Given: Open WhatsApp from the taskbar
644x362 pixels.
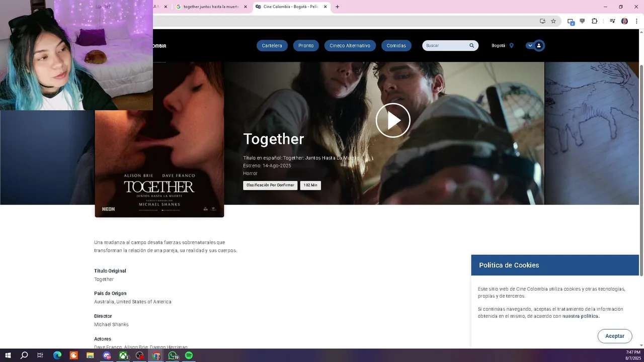Looking at the screenshot, I should [173, 355].
